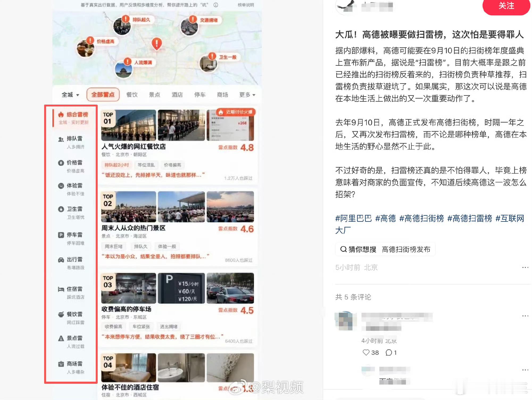Click the 景点雷 icon
The width and height of the screenshot is (532, 400).
pos(61,339)
